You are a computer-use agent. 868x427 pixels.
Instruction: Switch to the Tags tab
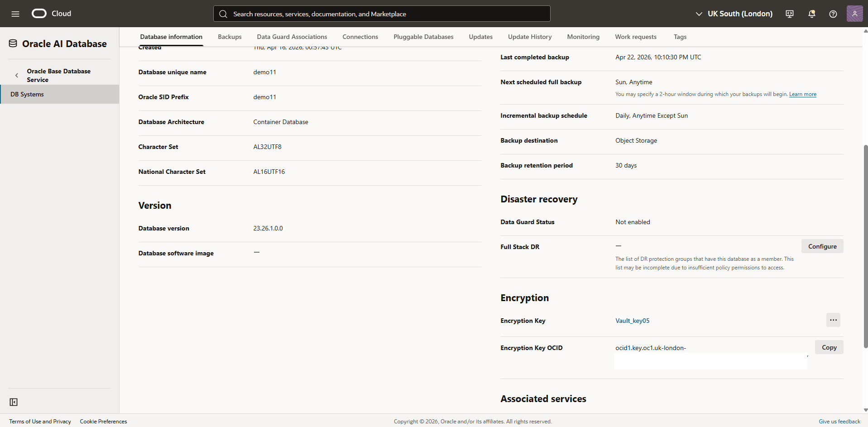click(x=680, y=37)
